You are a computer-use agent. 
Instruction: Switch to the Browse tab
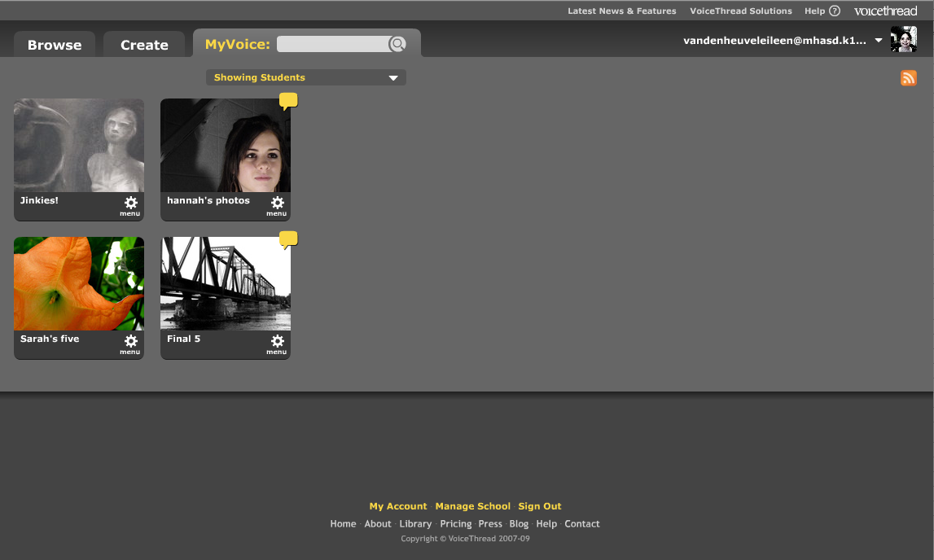pyautogui.click(x=55, y=45)
